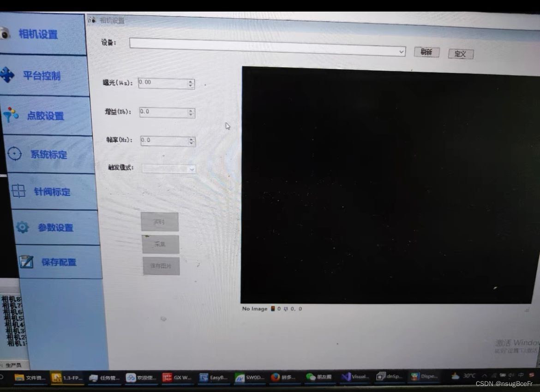Select 相机7 in the background window list
This screenshot has width=540, height=392.
[x=13, y=305]
